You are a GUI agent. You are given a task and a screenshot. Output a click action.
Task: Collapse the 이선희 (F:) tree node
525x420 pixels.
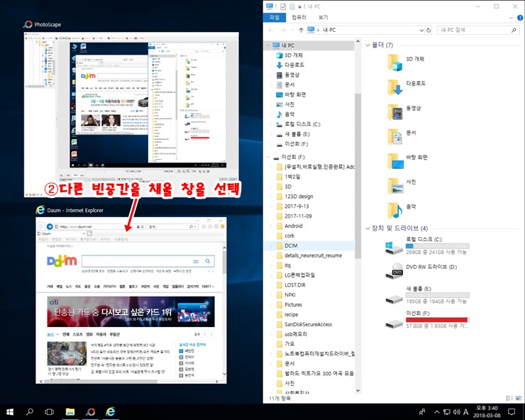[268, 157]
